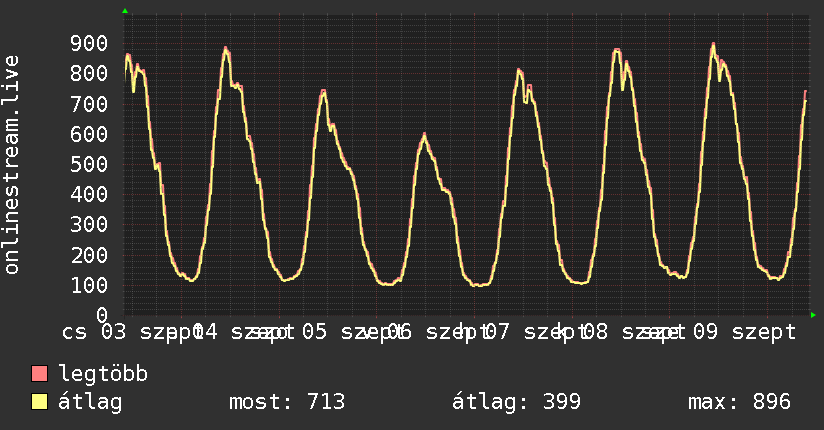
Task: Click the 600 y-axis label
Action: point(89,134)
